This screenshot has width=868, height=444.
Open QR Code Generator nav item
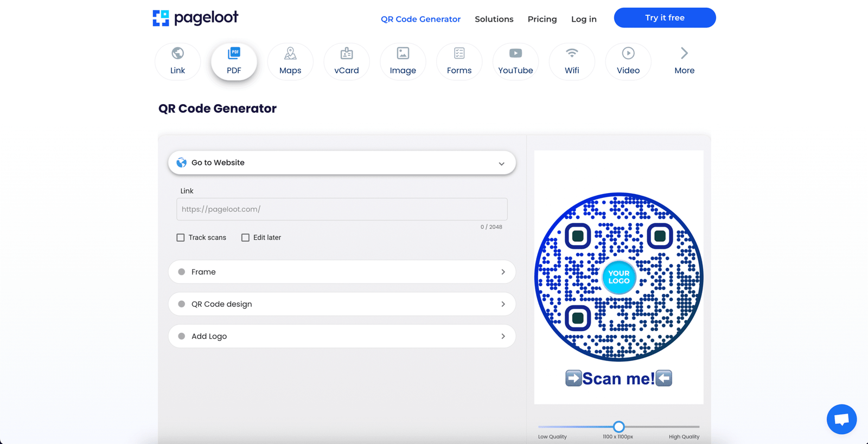tap(420, 19)
